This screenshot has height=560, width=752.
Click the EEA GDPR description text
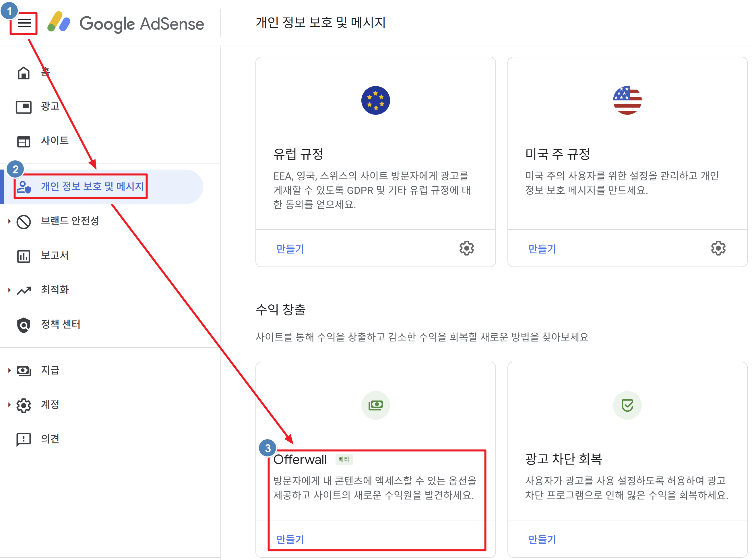(372, 190)
